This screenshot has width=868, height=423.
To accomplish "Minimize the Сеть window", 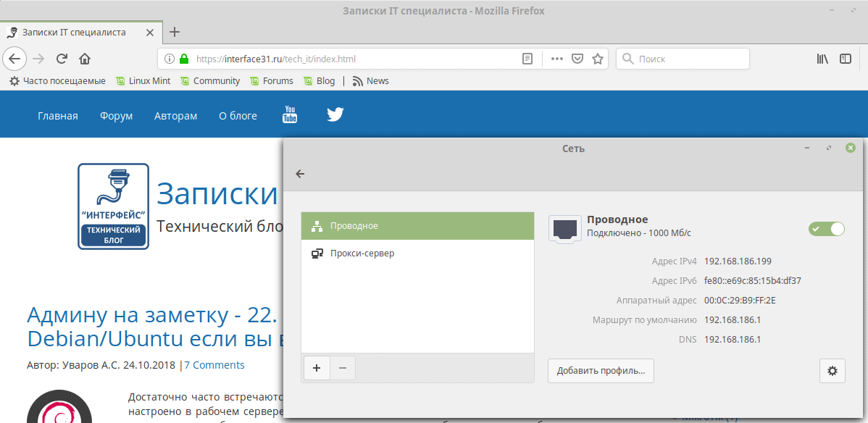I will pyautogui.click(x=807, y=148).
